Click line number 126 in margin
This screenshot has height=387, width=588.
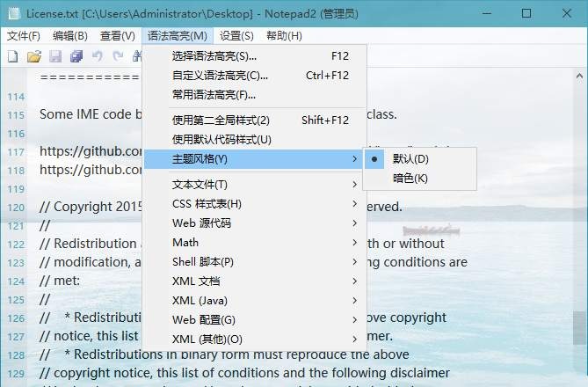point(16,318)
